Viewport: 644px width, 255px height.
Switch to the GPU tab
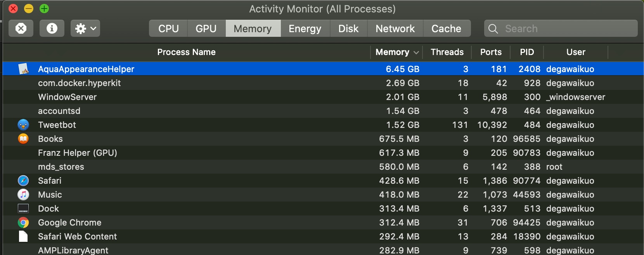click(206, 29)
